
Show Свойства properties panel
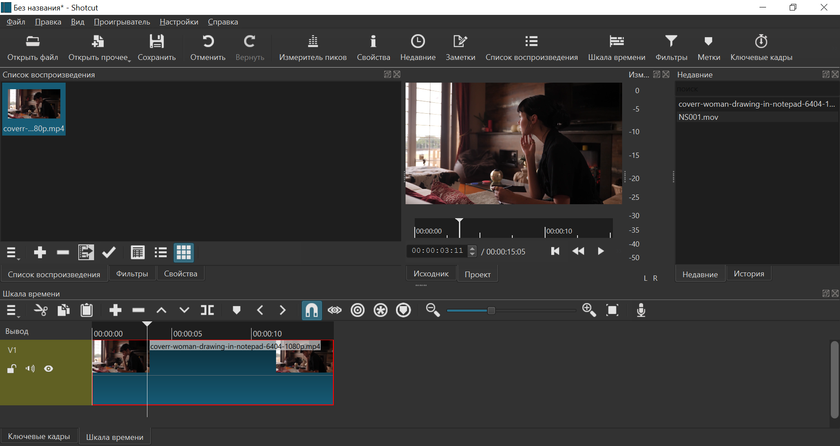(x=373, y=48)
